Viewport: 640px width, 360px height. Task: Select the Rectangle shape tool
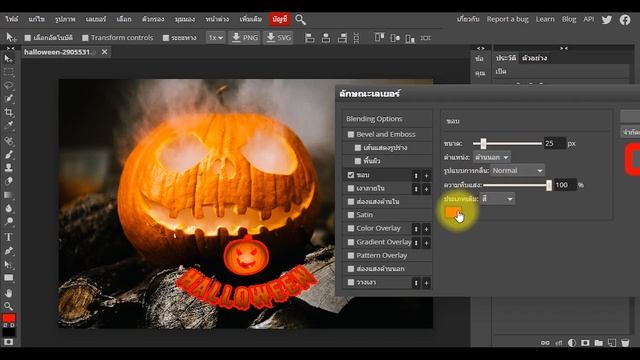point(8,278)
